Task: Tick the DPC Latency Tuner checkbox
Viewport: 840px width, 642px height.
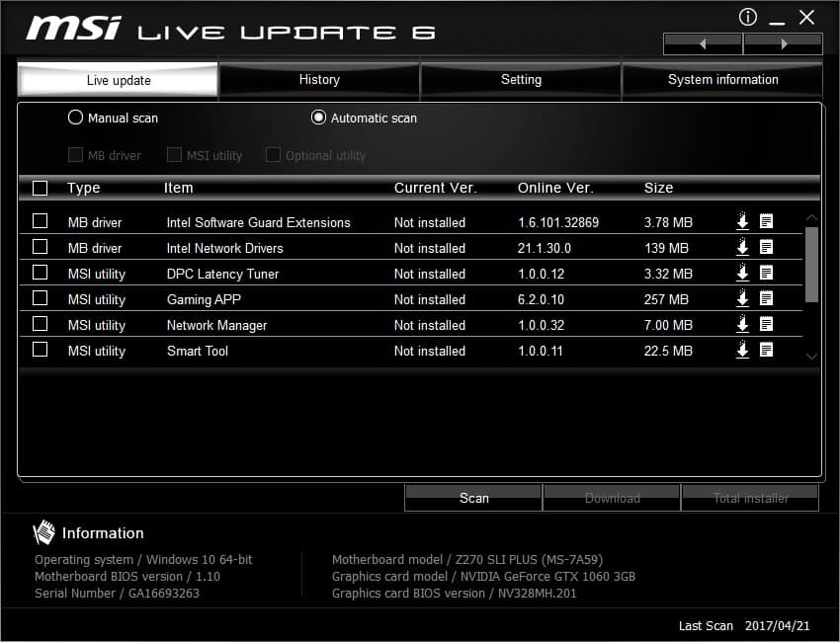Action: pos(41,273)
